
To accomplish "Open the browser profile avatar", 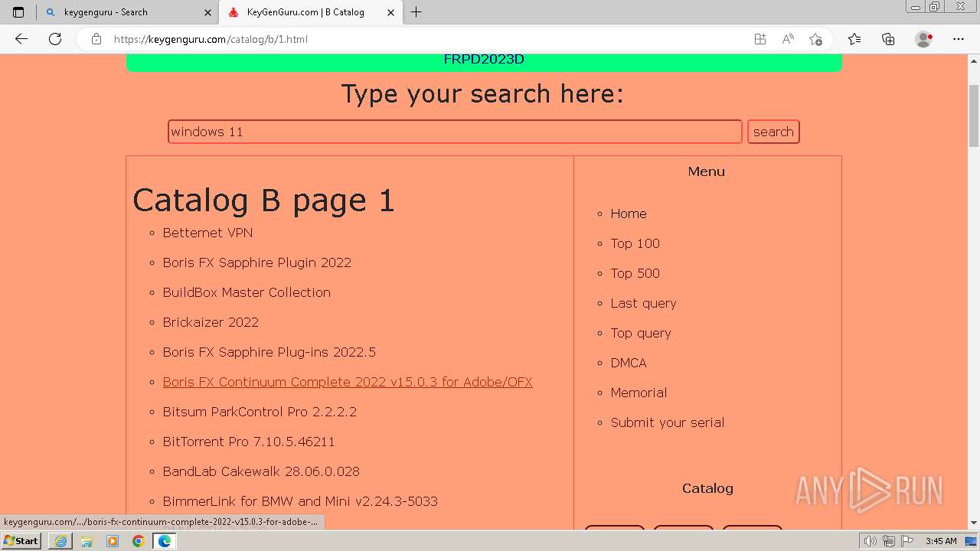I will [923, 39].
